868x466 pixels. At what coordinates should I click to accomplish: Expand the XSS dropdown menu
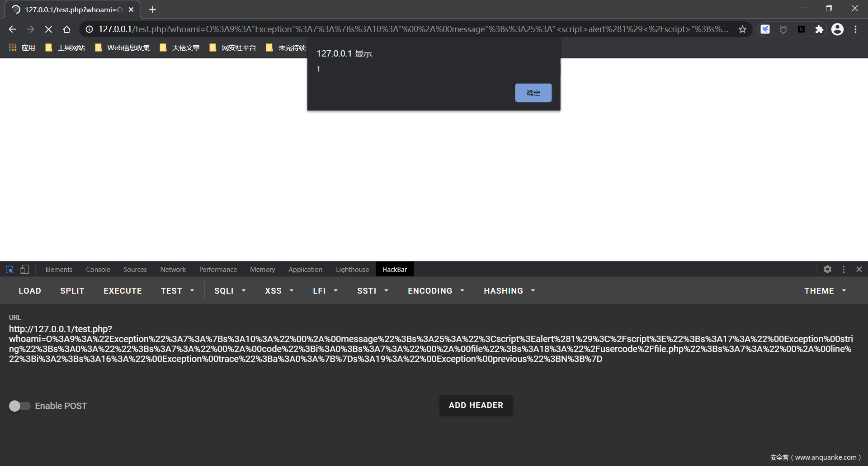(x=279, y=291)
